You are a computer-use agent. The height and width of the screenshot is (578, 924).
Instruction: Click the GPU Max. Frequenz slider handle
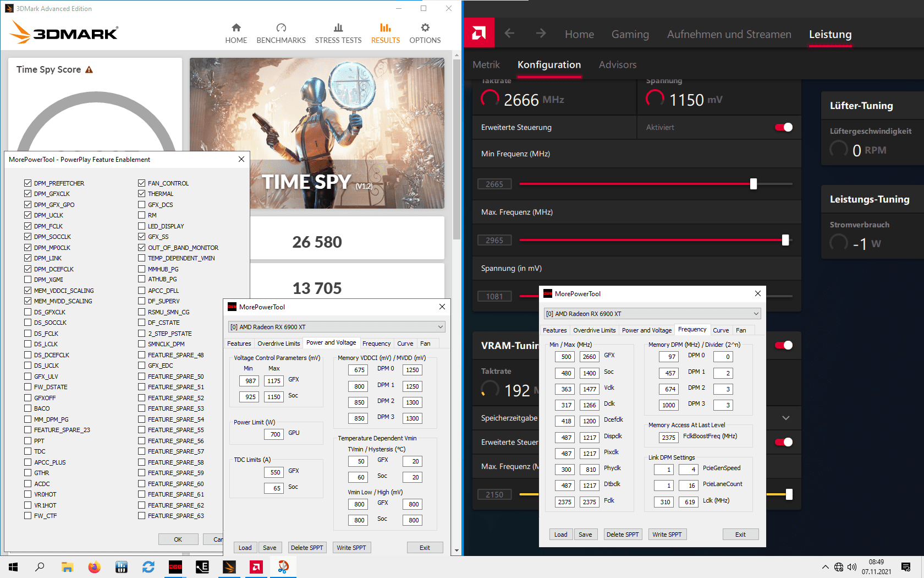(785, 240)
